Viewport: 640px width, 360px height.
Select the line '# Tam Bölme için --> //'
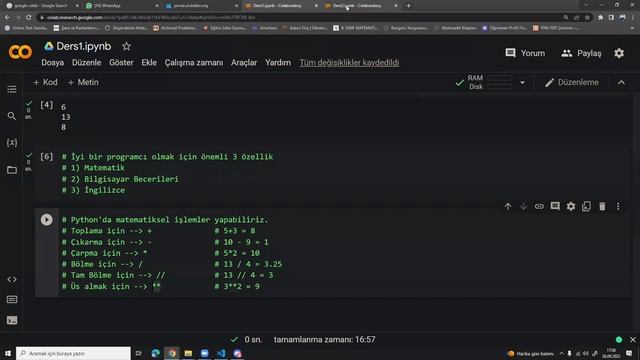tap(113, 275)
